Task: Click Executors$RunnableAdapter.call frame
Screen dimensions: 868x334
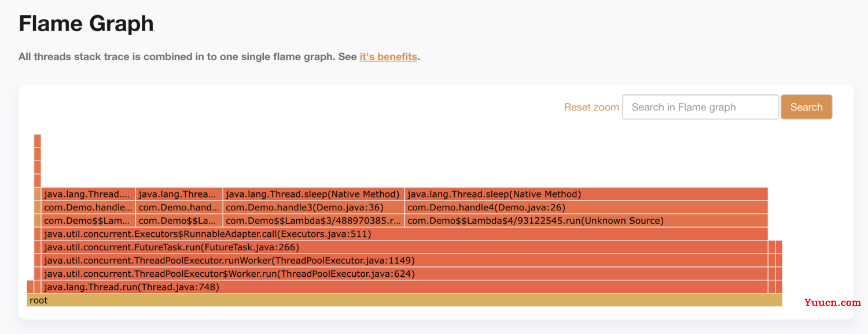Action: pos(404,233)
